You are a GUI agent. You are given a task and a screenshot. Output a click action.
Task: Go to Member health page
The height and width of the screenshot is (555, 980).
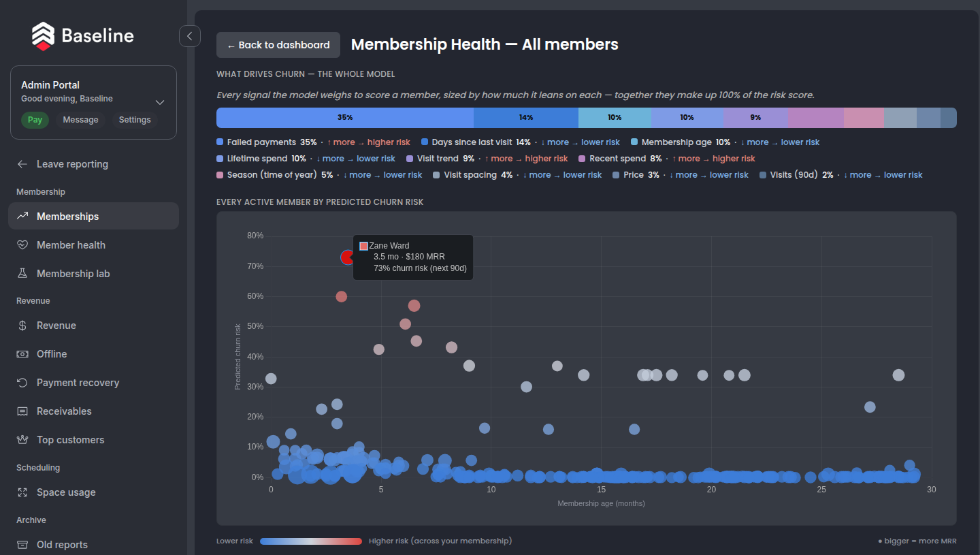coord(93,245)
